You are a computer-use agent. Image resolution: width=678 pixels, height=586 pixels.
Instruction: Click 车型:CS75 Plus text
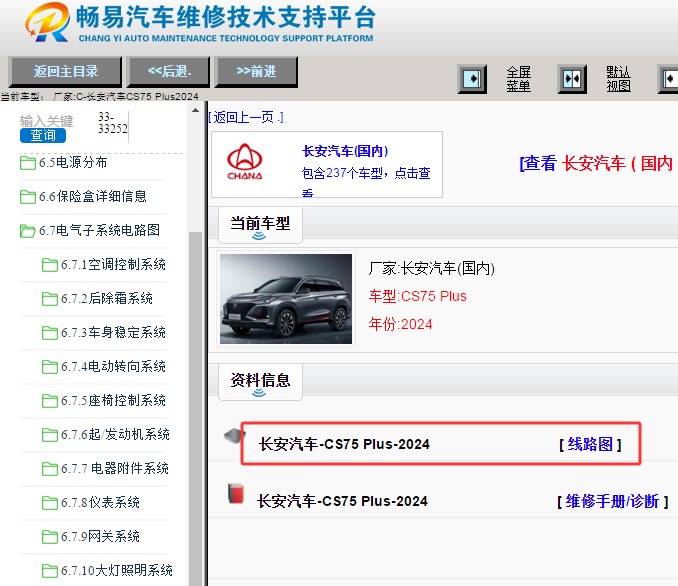pos(418,296)
